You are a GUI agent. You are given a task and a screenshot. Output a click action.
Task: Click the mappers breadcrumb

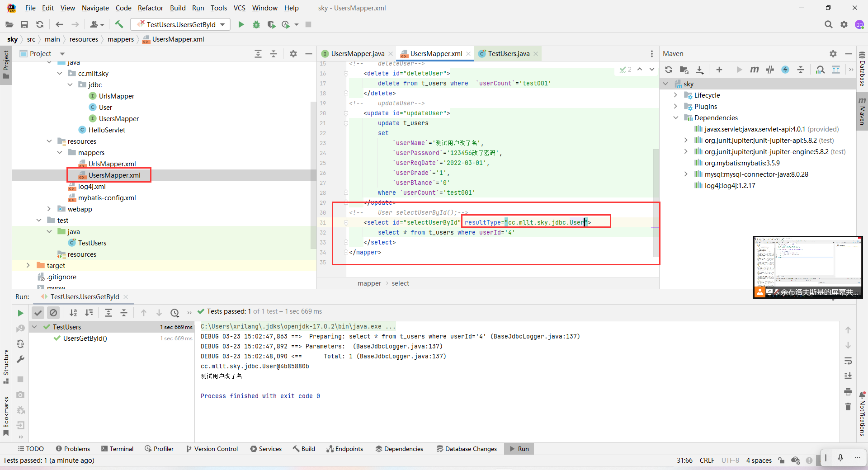coord(121,39)
